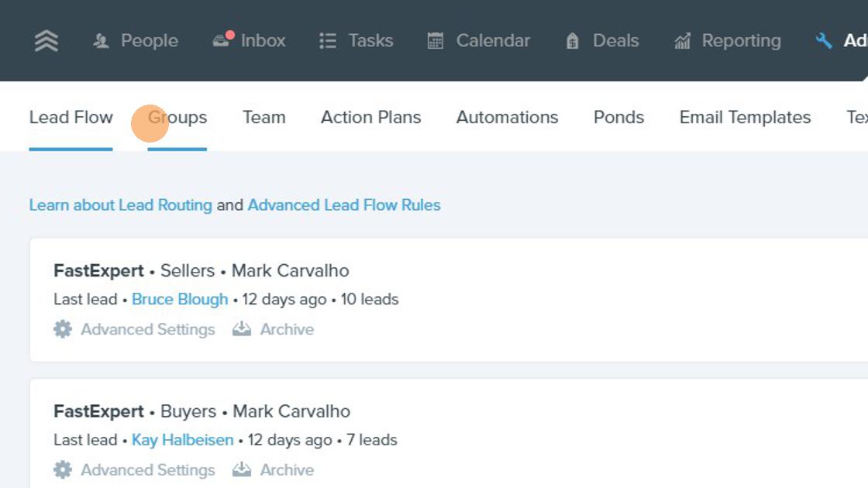Click gear icon for FastExpert Buyers settings
This screenshot has height=488, width=868.
point(63,469)
